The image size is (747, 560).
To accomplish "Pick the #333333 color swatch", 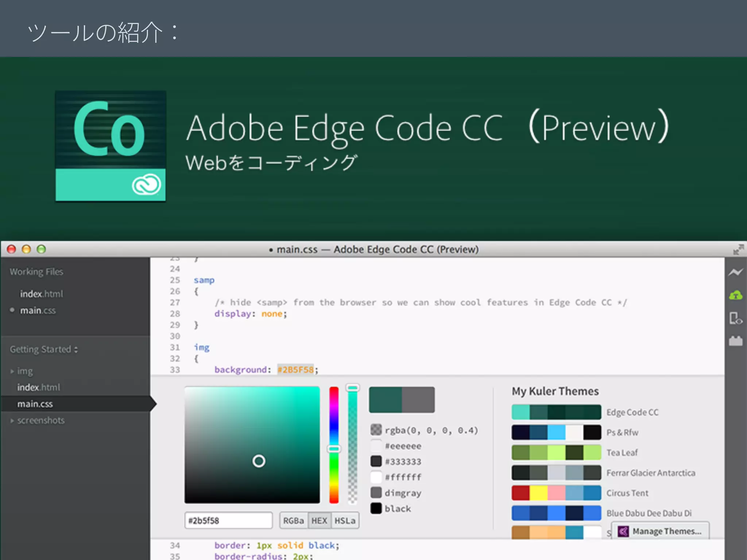I will (x=376, y=462).
